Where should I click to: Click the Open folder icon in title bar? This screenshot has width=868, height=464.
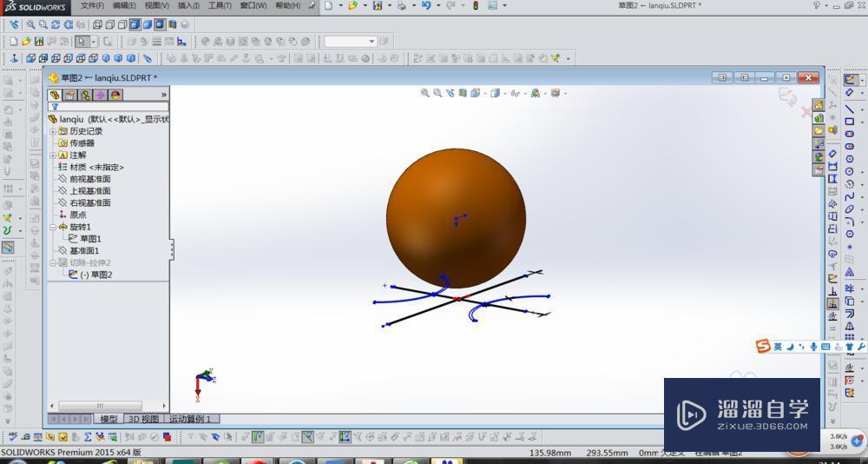[x=352, y=5]
